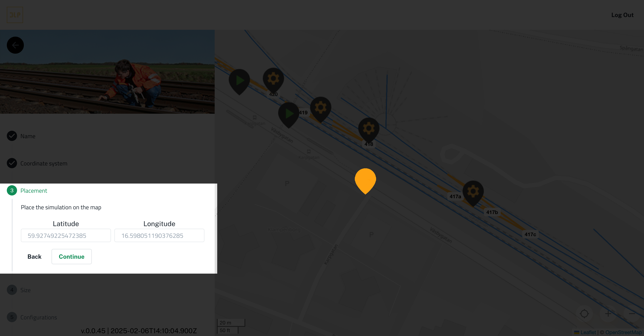Click the Back button
Screen dimensions: 644x336
click(34, 257)
